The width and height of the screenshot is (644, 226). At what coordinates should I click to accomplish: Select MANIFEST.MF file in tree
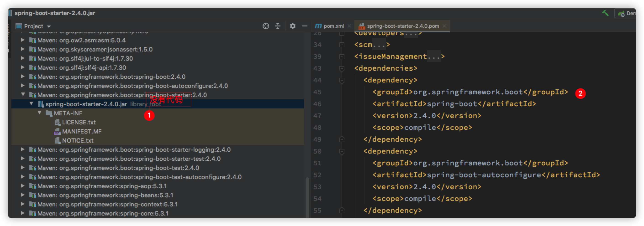click(x=82, y=131)
